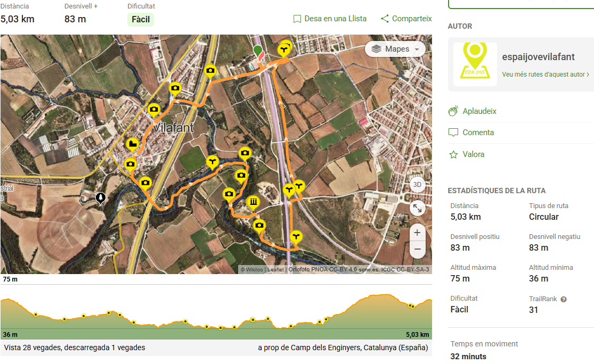Switch the map to 3D view

pos(417,185)
